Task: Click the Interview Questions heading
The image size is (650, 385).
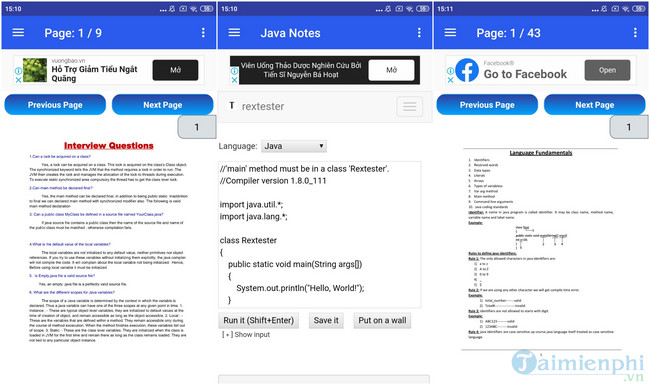Action: click(x=109, y=145)
